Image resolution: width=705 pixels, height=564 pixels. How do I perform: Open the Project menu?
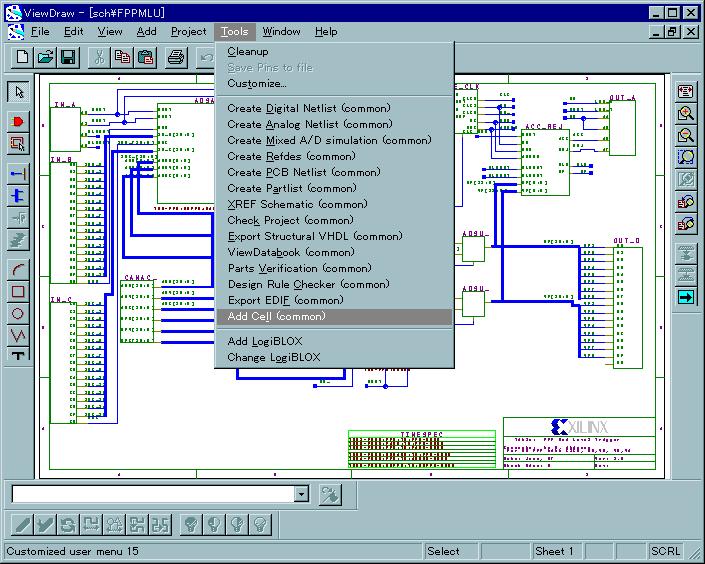(188, 31)
